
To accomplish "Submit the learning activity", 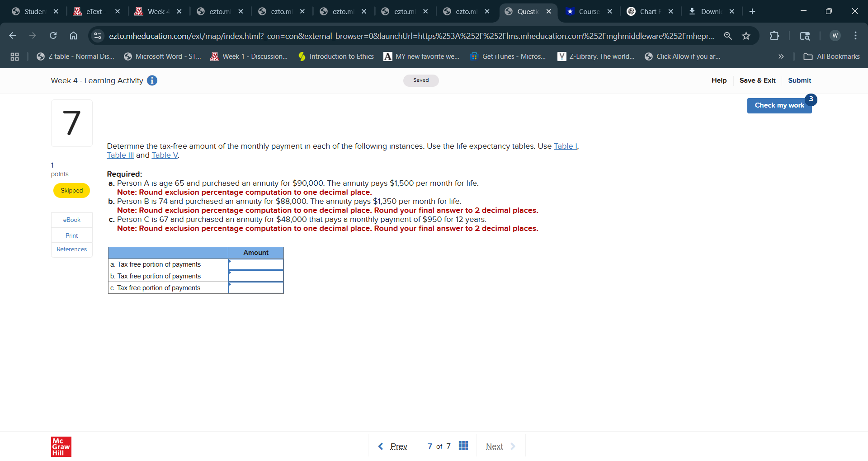I will 799,80.
